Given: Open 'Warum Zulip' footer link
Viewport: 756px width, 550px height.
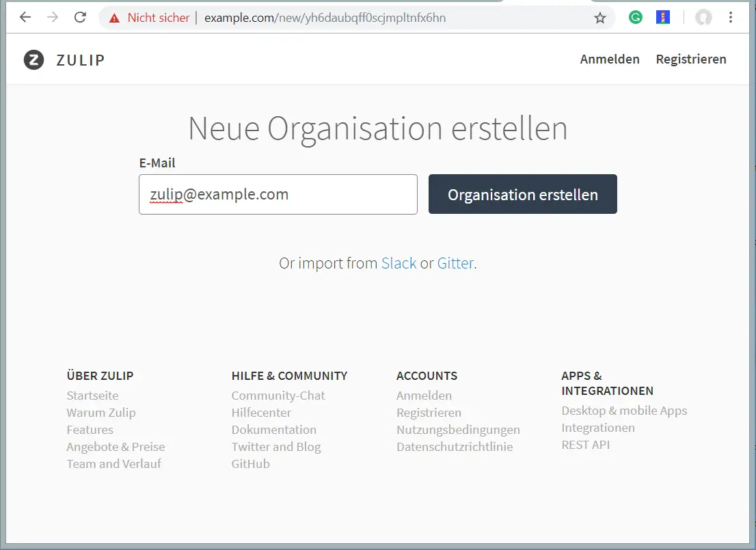Looking at the screenshot, I should pos(101,413).
